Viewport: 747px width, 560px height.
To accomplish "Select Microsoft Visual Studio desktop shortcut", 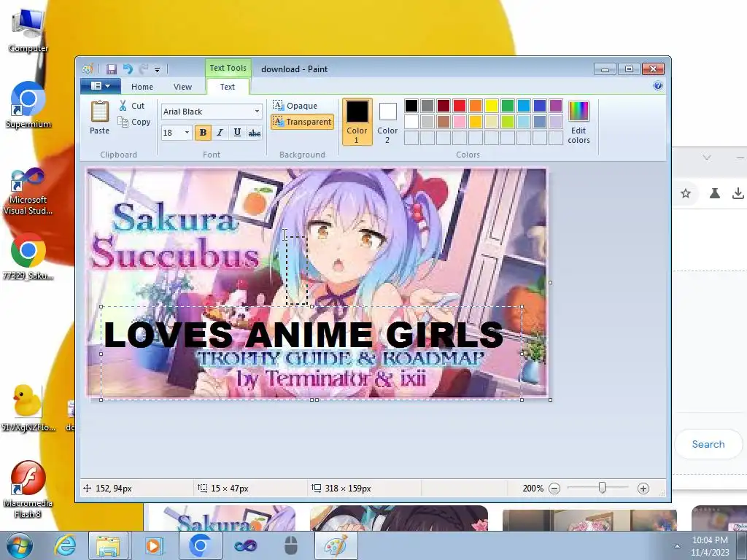I will pyautogui.click(x=28, y=192).
